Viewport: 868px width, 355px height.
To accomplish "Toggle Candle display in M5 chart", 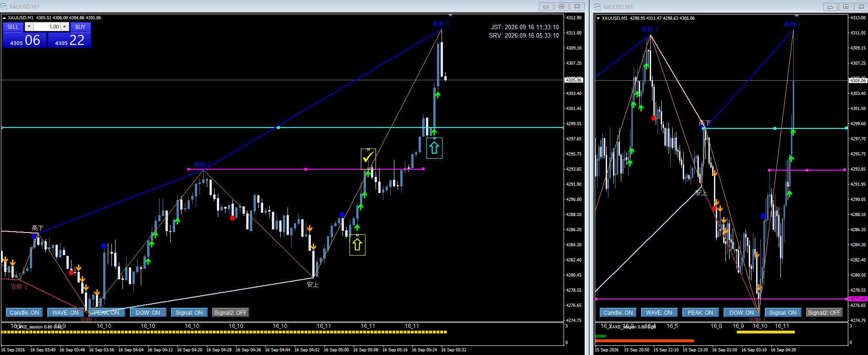I will [618, 313].
